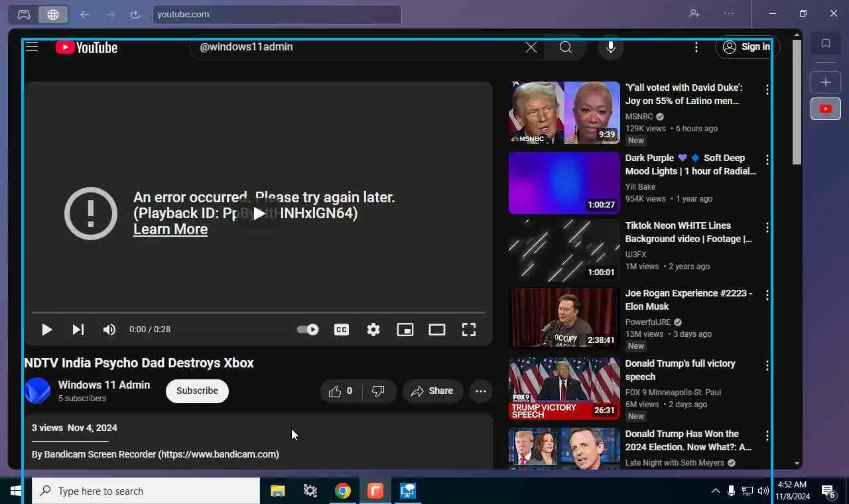
Task: Reload the page
Action: [135, 14]
